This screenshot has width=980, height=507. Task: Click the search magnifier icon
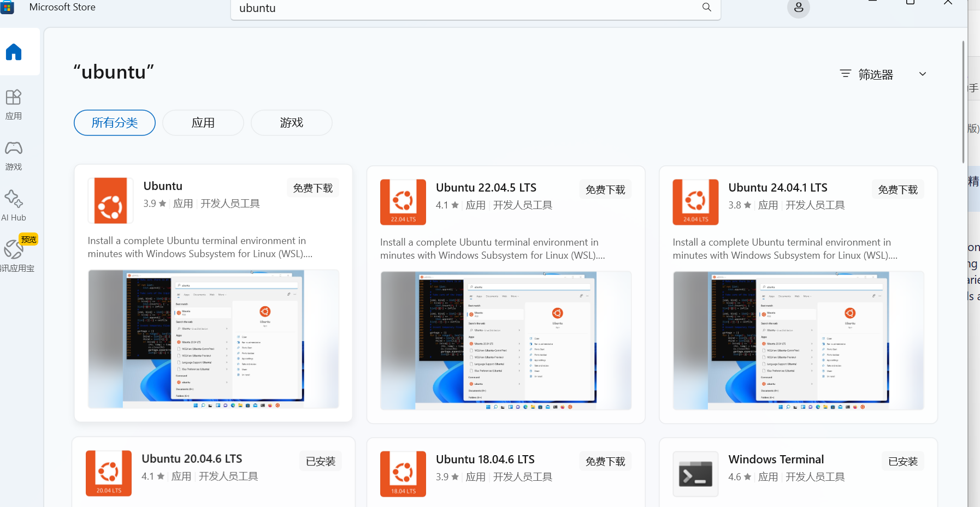pos(706,8)
